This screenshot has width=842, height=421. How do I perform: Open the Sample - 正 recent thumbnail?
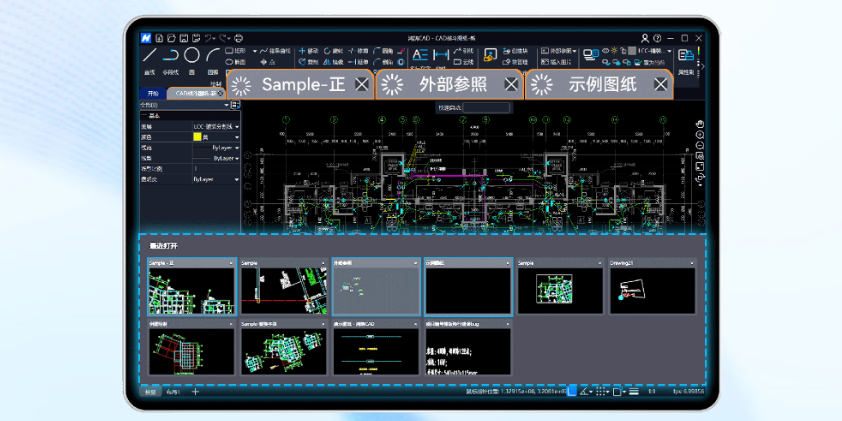(x=191, y=291)
